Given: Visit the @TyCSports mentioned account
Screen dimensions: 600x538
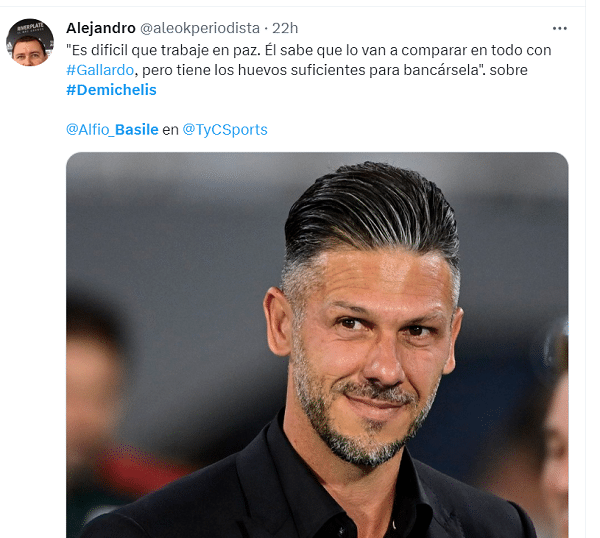Looking at the screenshot, I should coord(225,130).
